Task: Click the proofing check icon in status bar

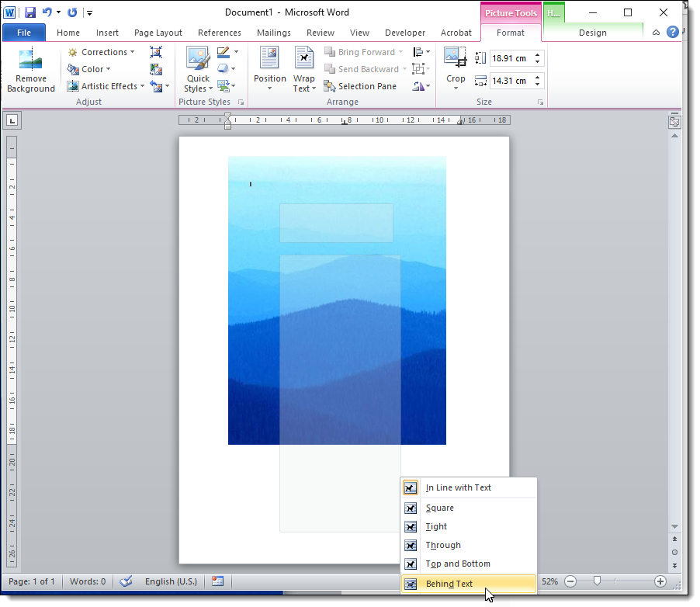Action: (126, 581)
